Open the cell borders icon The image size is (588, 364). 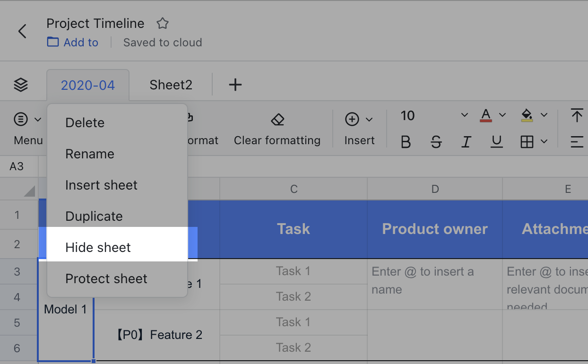pos(528,141)
